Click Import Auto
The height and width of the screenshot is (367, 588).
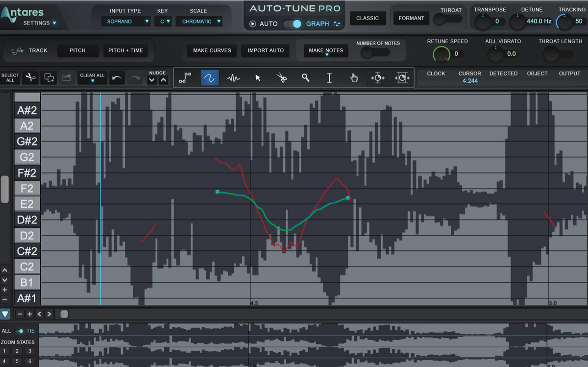pyautogui.click(x=266, y=50)
